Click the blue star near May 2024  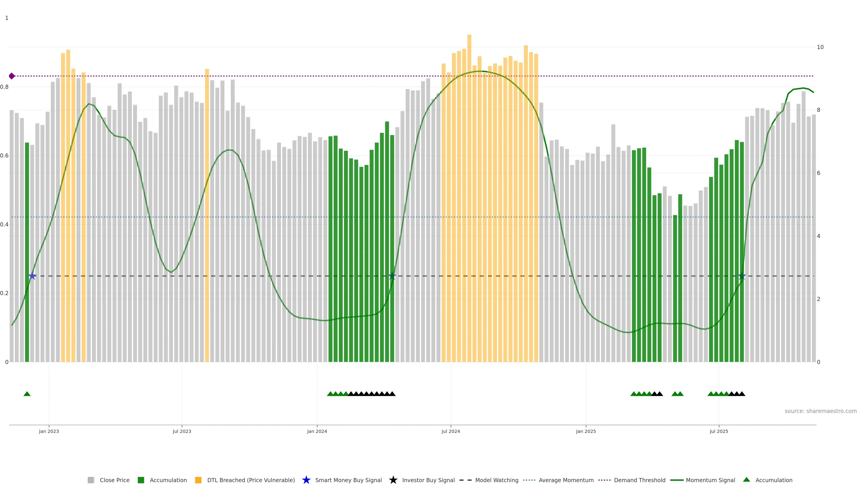coord(392,276)
